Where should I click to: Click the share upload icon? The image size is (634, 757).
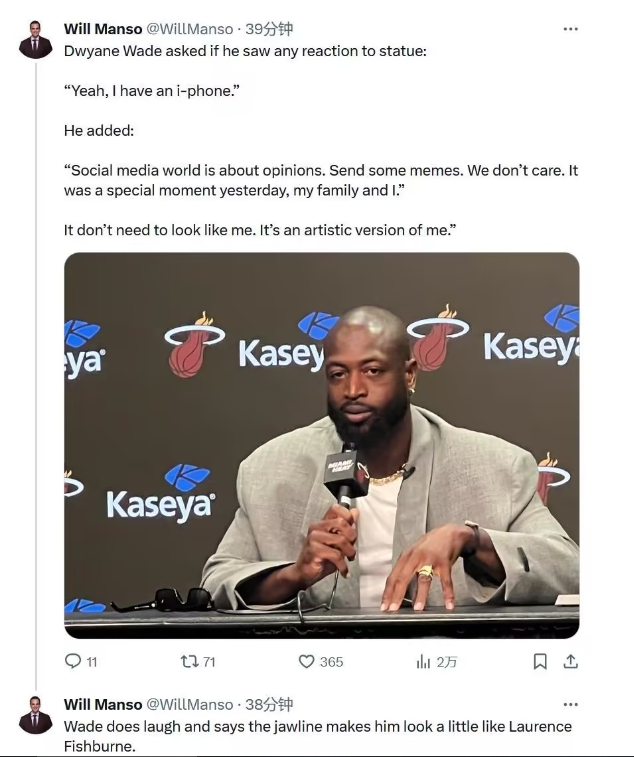[571, 661]
